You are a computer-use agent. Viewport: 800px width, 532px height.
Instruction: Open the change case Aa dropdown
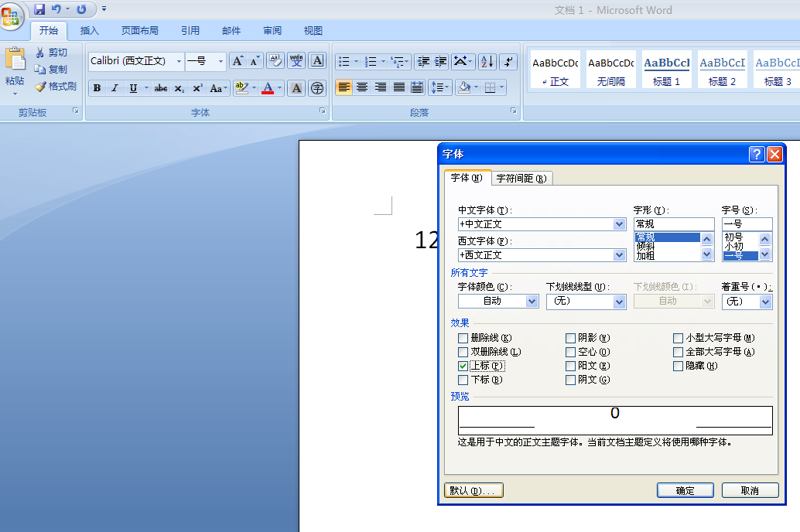218,88
